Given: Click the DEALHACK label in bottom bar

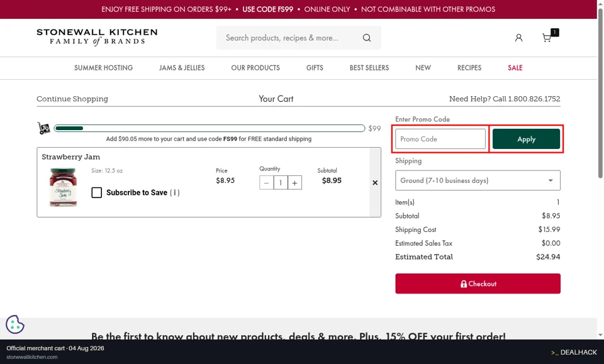Looking at the screenshot, I should [x=574, y=352].
